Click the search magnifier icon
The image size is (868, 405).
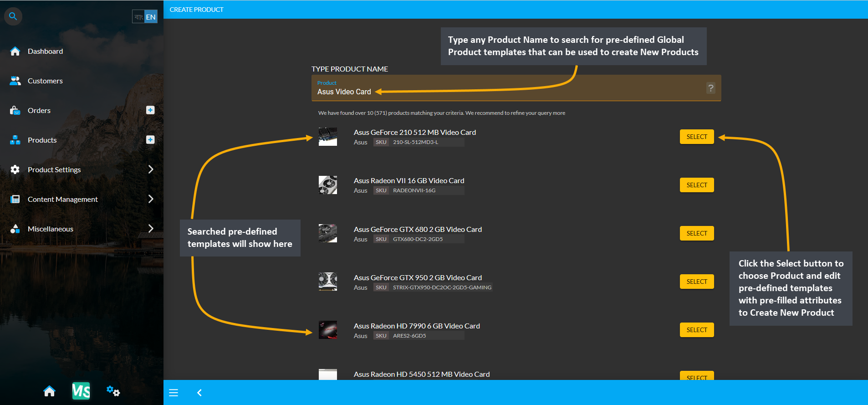pos(13,16)
